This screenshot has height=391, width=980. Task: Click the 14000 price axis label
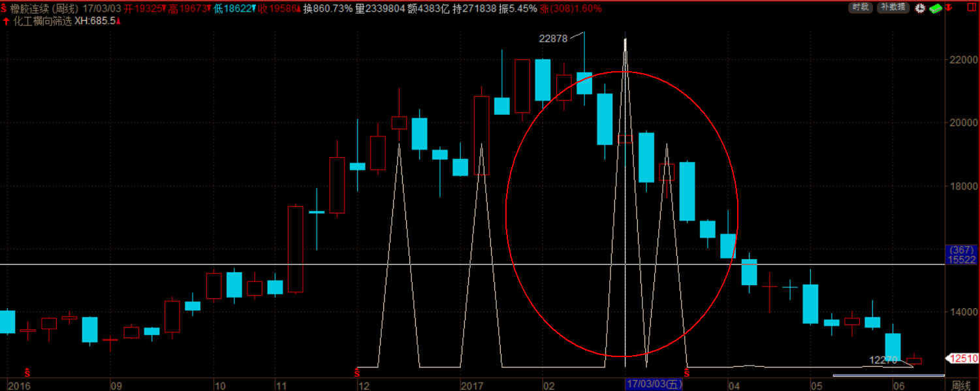point(963,312)
